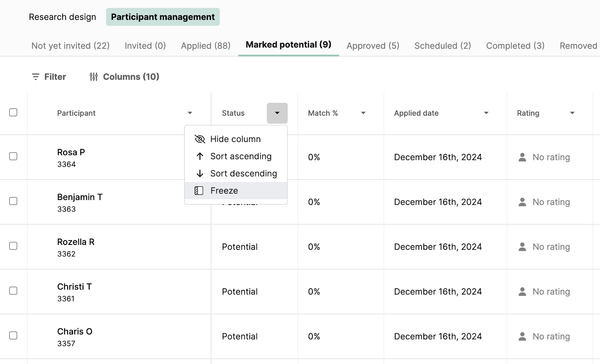Image resolution: width=600 pixels, height=364 pixels.
Task: Click No rating for Rosa P
Action: (551, 157)
